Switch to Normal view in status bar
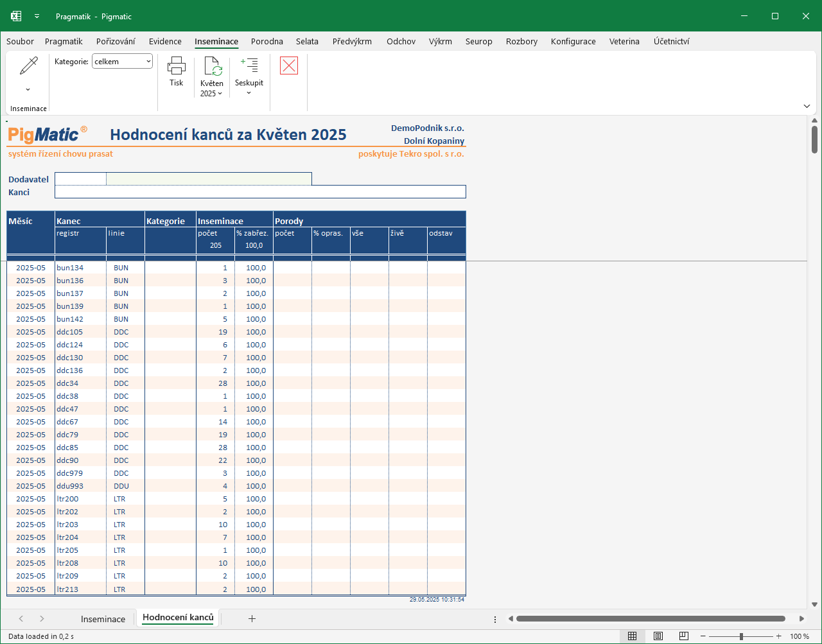The image size is (822, 644). click(x=633, y=636)
